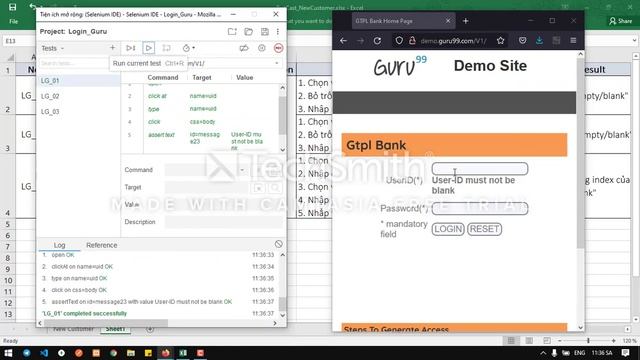The width and height of the screenshot is (640, 360).
Task: Close the GTPL Bank Home Page tab
Action: click(448, 21)
